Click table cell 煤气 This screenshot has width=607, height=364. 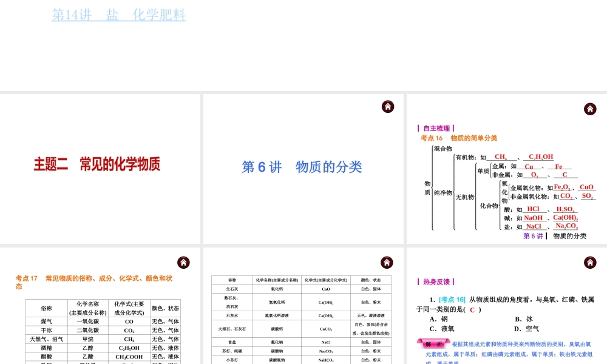(46, 322)
